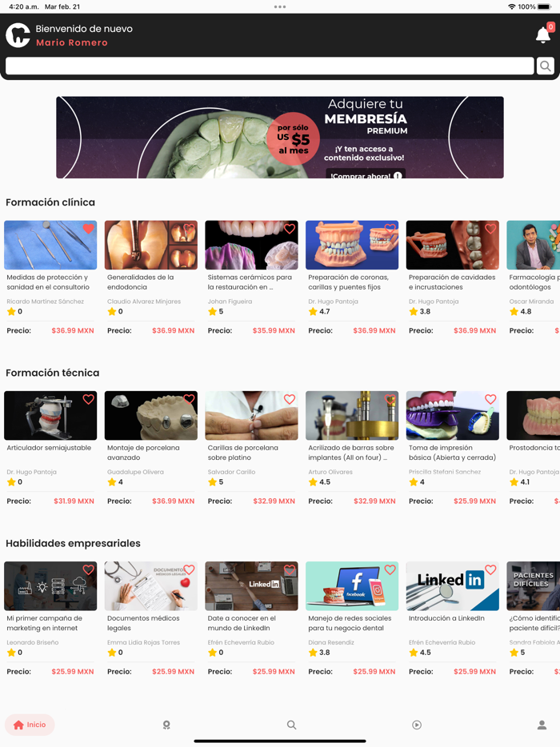Open Generalidades de la endodoncia thumbnail
This screenshot has width=560, height=747.
(x=150, y=245)
